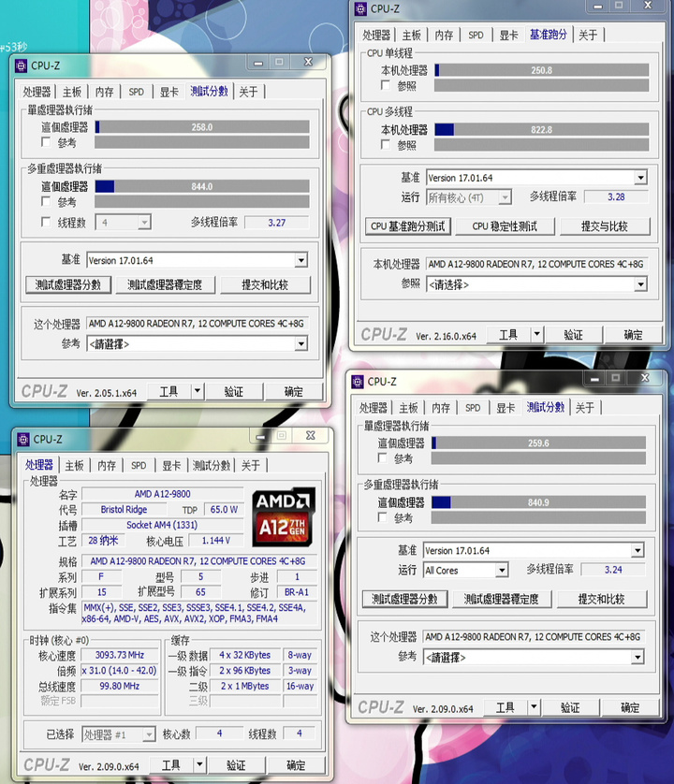
Task: Click the CPU-Z icon in Ver. 2.05.1 window titlebar
Action: click(x=21, y=66)
